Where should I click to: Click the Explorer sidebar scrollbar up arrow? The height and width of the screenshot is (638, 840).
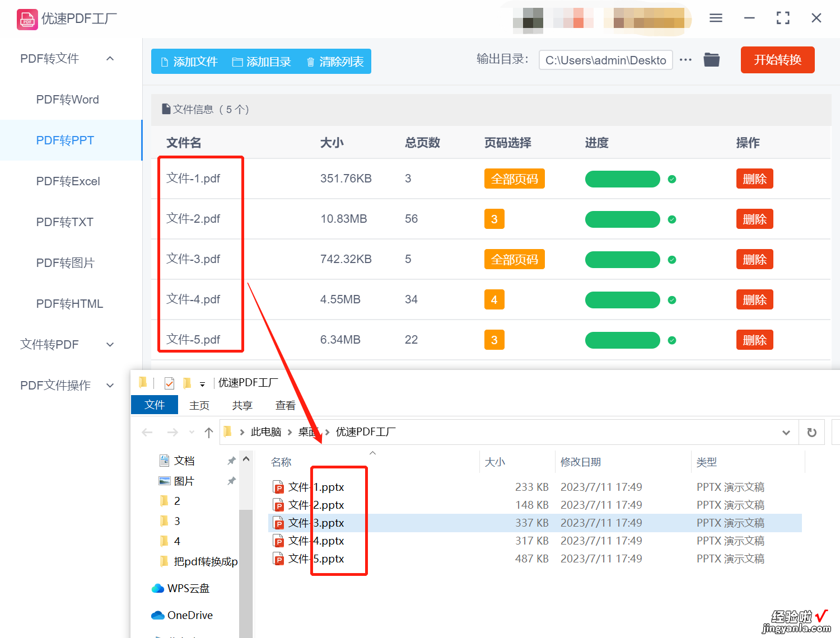[x=246, y=459]
